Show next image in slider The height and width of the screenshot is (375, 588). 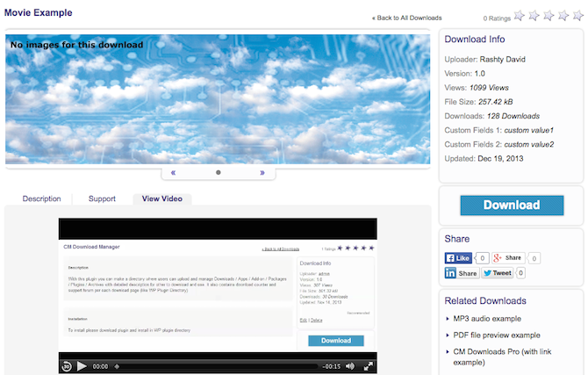262,173
